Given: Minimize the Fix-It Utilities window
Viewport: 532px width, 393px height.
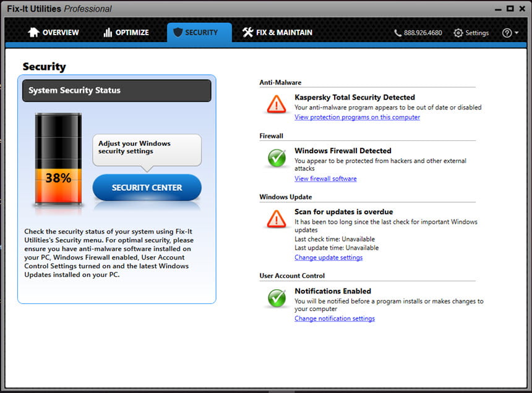Looking at the screenshot, I should pyautogui.click(x=498, y=9).
